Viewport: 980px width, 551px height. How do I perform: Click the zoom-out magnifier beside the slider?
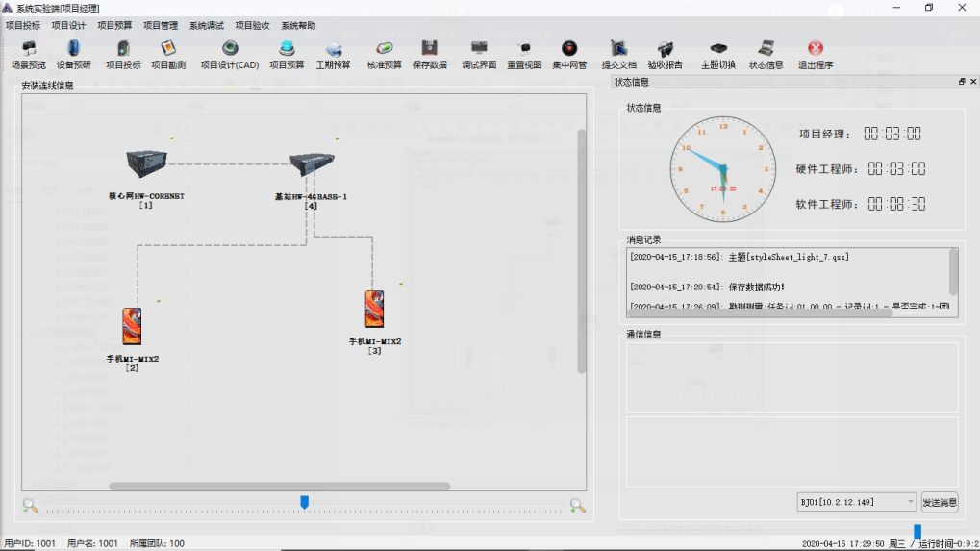coord(31,505)
